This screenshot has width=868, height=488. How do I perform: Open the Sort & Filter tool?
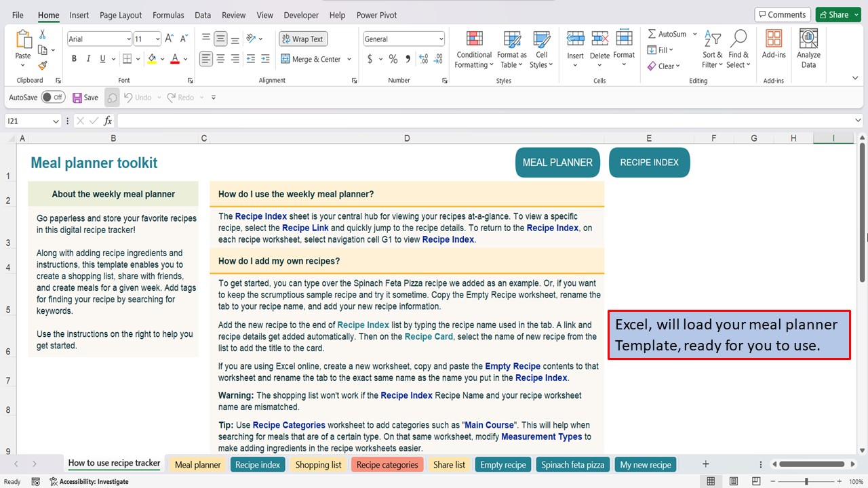point(711,47)
